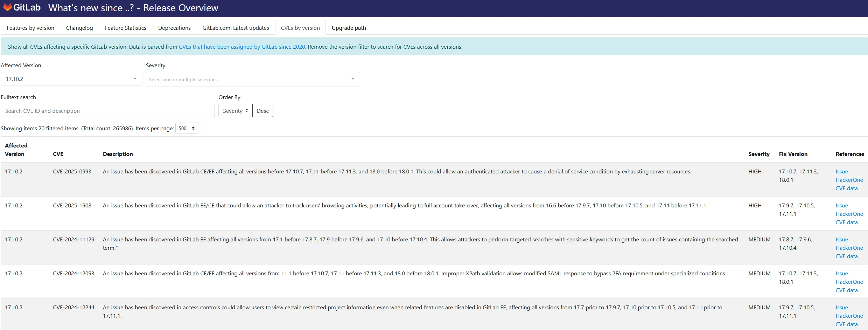Open the Severity dropdown arrow
The width and height of the screenshot is (868, 330).
352,79
